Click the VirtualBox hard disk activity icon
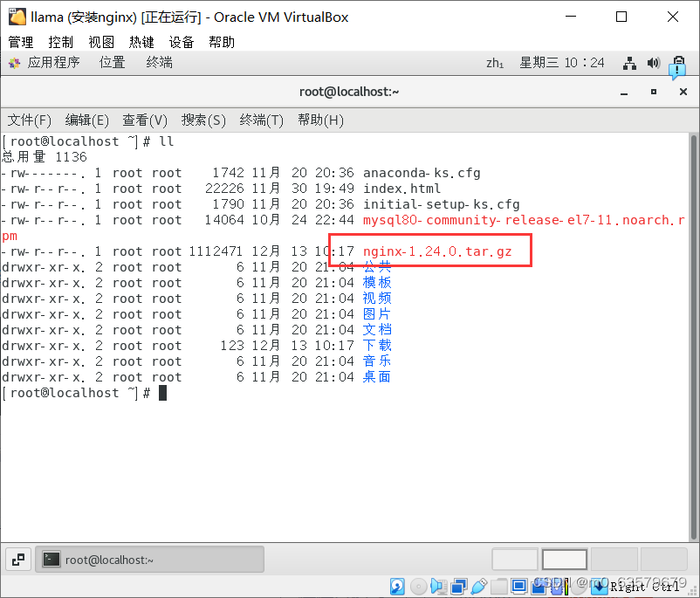 (398, 586)
